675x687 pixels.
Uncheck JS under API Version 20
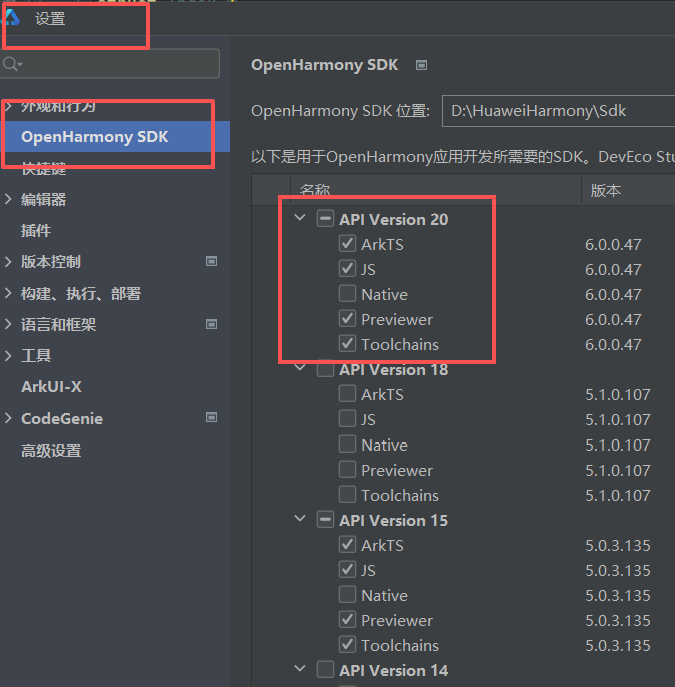[347, 269]
